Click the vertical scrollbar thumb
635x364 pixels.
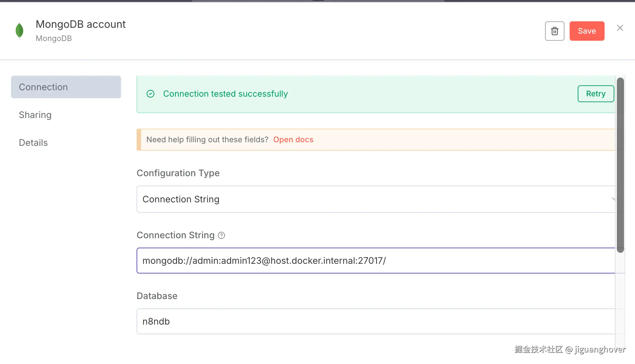pyautogui.click(x=620, y=165)
